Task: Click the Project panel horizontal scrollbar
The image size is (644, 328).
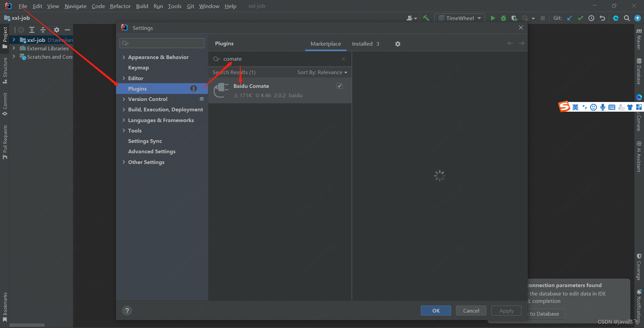Action: [x=27, y=325]
